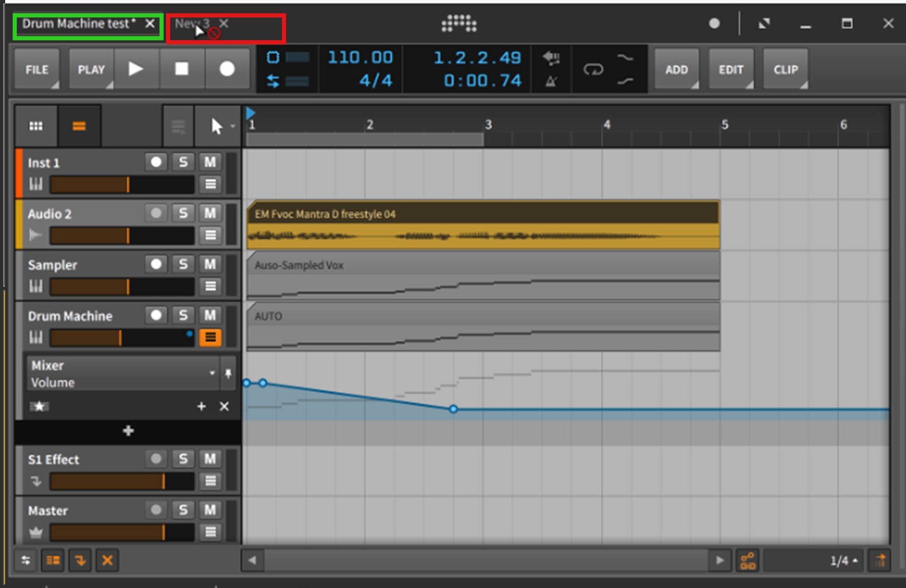Image resolution: width=906 pixels, height=588 pixels.
Task: Click the CLIP button
Action: tap(786, 69)
